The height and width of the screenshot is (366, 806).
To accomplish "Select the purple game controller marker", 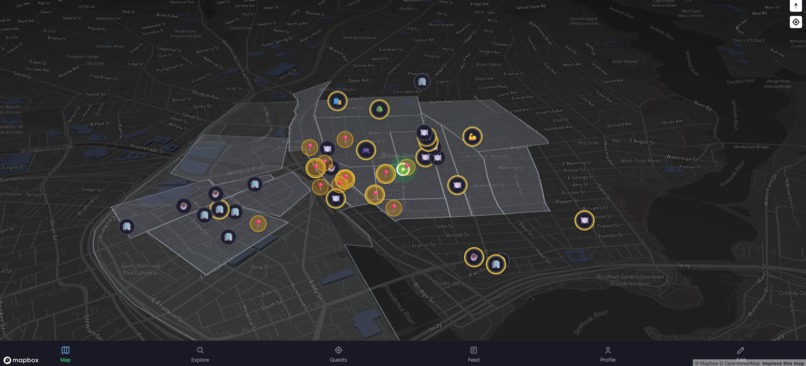I will (x=365, y=150).
